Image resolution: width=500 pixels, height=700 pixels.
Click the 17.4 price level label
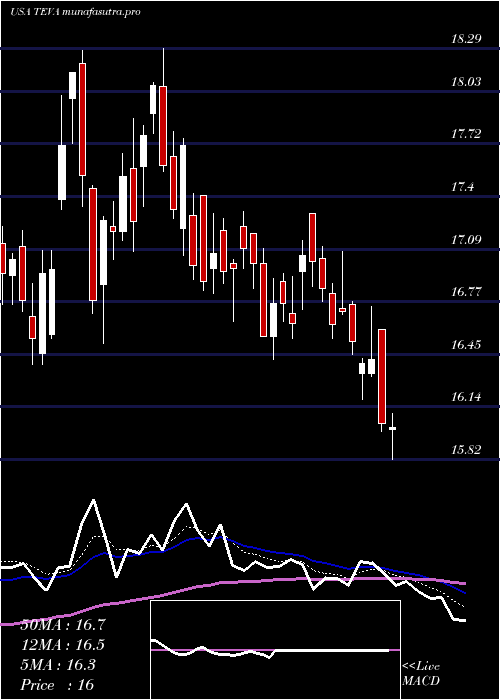coord(462,187)
